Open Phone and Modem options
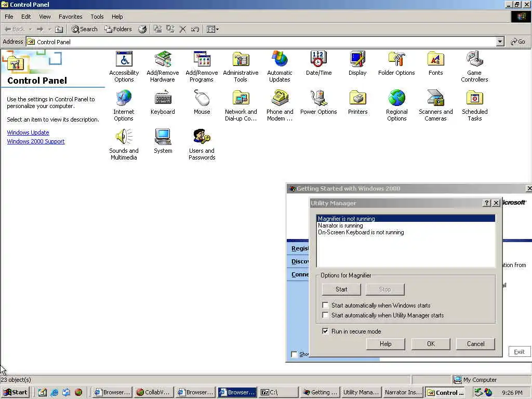532x399 pixels. (280, 105)
